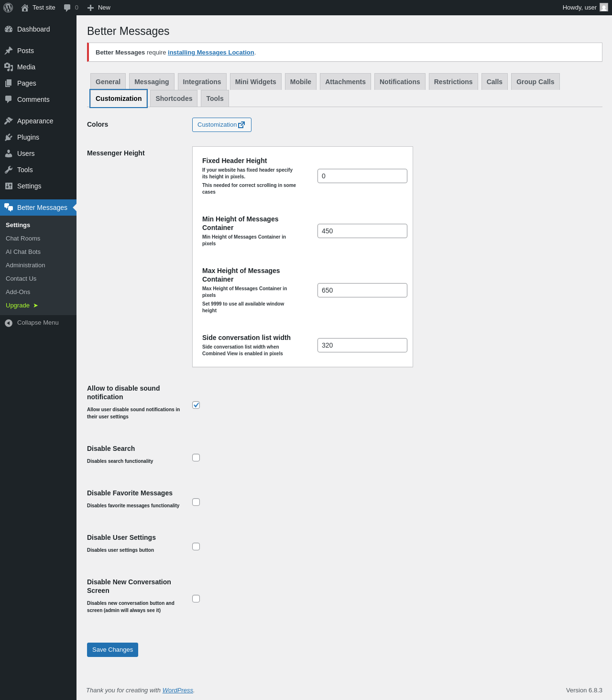Viewport: 612px width, 700px height.
Task: Click the Better Messages chat icon
Action: [9, 208]
